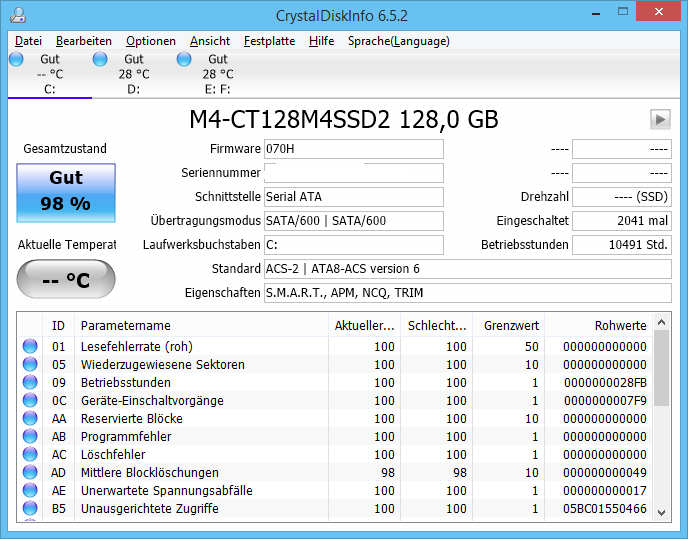Click status orb for drive D:

coord(100,59)
